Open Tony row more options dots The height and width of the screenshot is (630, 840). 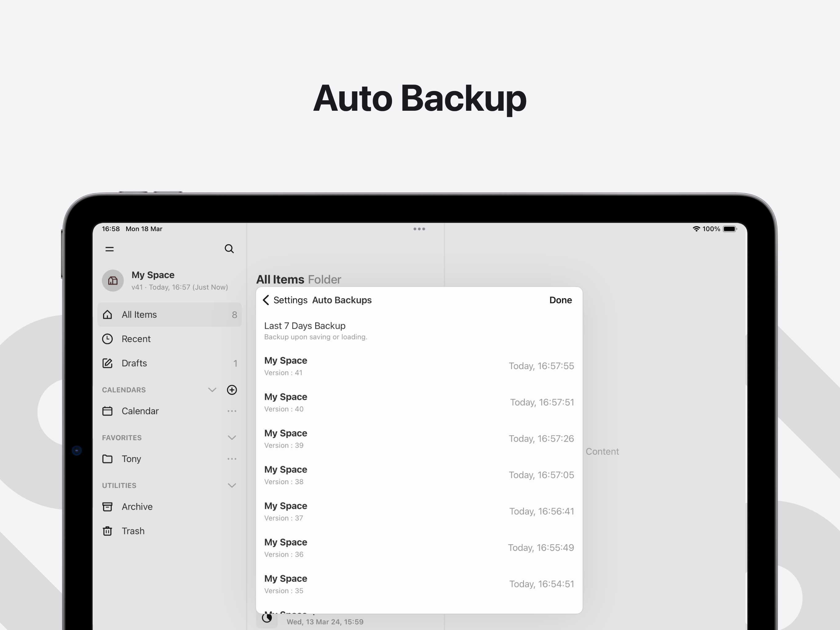(x=232, y=459)
